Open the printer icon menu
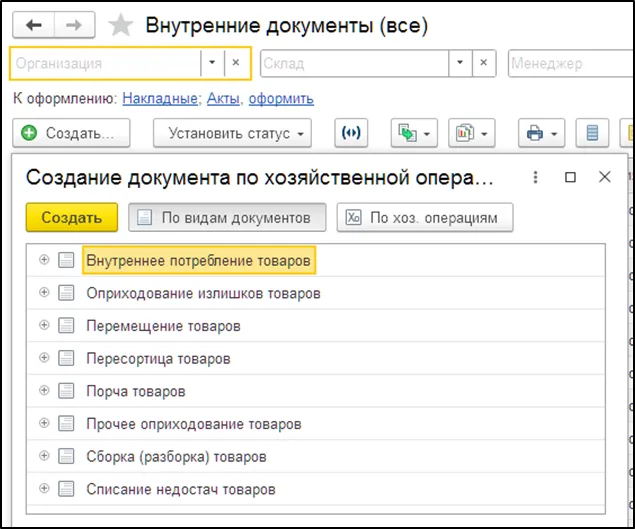 click(541, 133)
